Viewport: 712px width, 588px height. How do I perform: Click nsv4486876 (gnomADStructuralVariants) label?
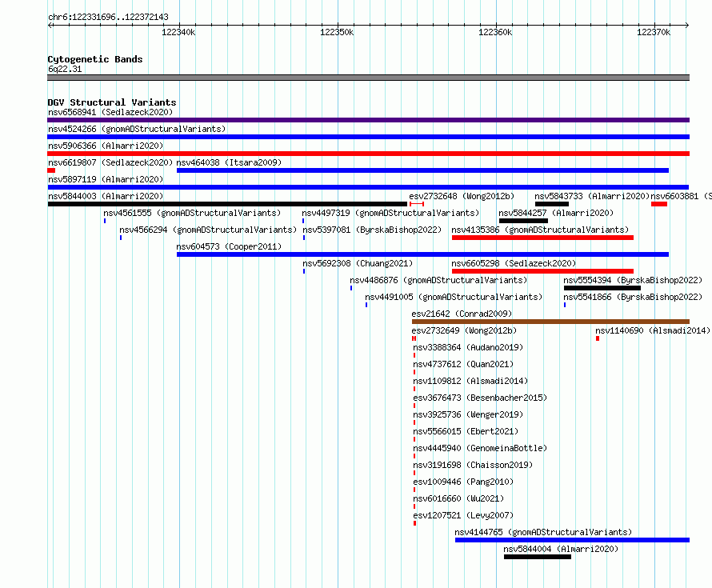coord(438,280)
